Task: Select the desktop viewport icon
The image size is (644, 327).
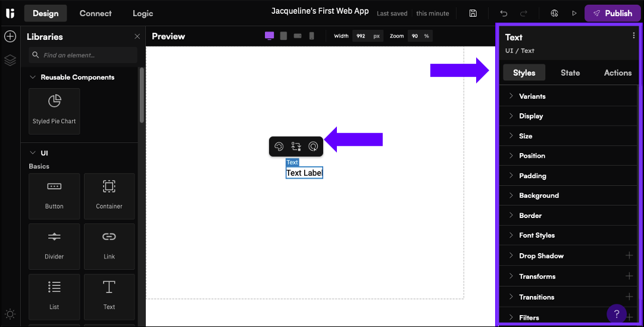Action: pyautogui.click(x=270, y=36)
